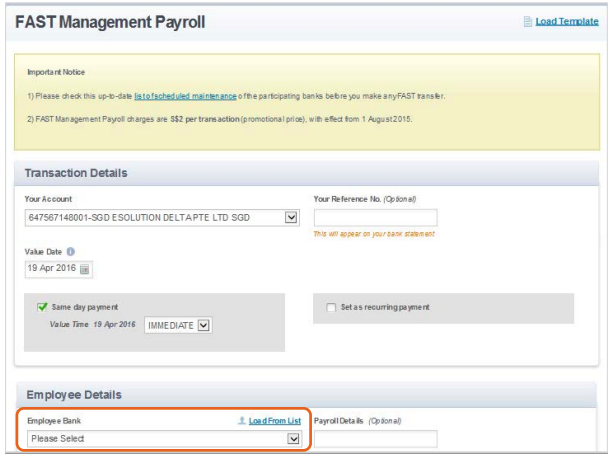Select the Transaction Details section header
The image size is (613, 459).
pyautogui.click(x=76, y=173)
